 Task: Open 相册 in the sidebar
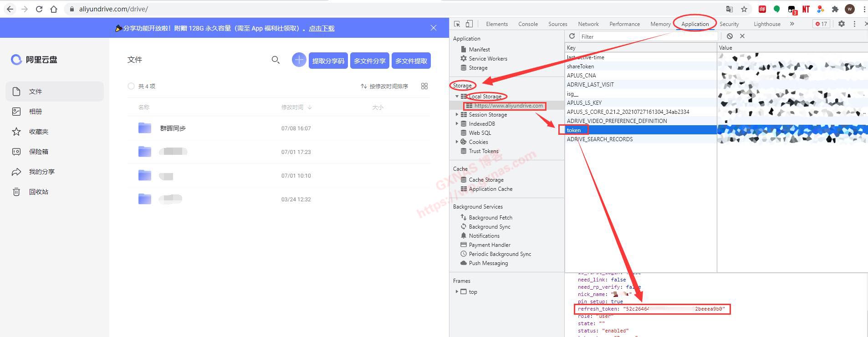click(x=55, y=112)
